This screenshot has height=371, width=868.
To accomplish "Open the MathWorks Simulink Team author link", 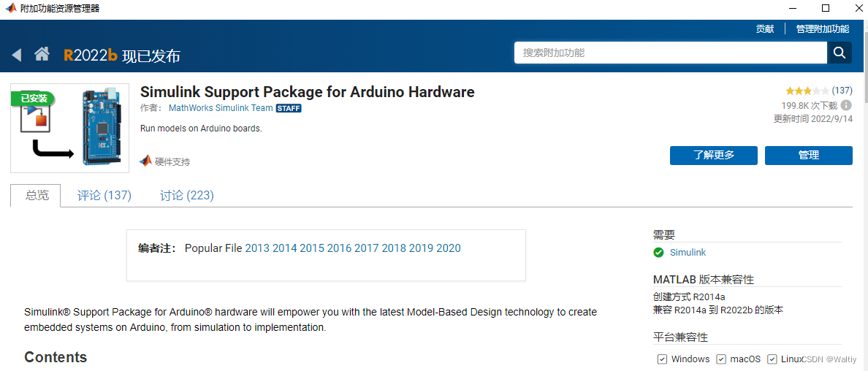I will [221, 108].
